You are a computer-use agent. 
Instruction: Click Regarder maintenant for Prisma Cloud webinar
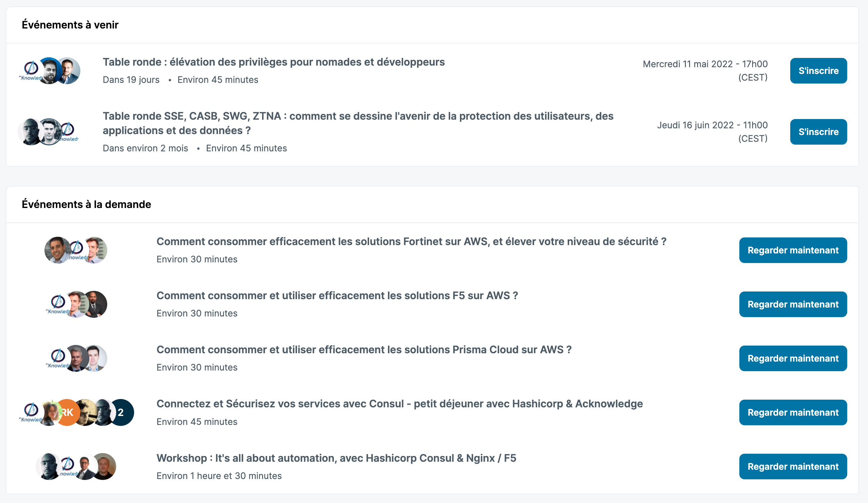[x=793, y=358]
